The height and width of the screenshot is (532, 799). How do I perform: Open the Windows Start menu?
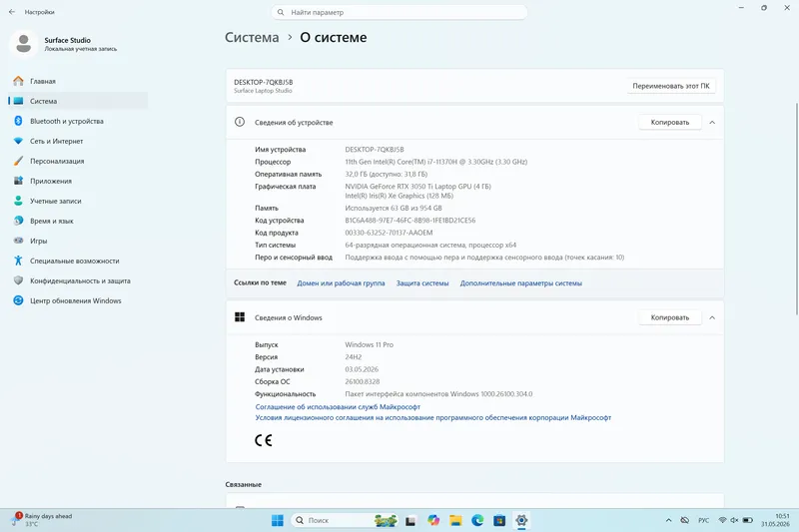[x=278, y=520]
